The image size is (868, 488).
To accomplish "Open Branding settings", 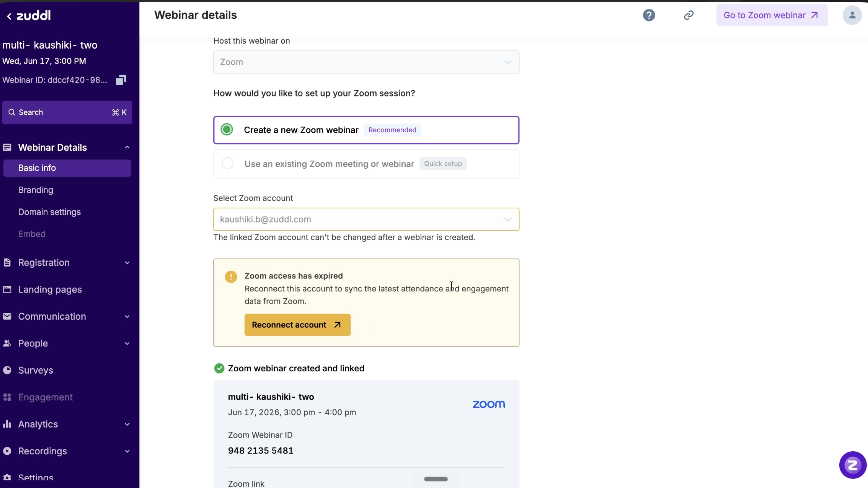I will coord(36,190).
